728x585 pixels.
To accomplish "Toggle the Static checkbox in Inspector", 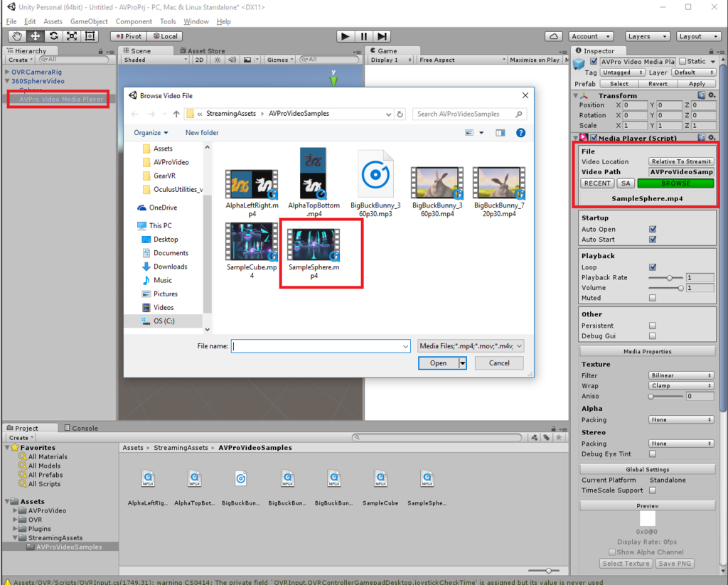I will [x=682, y=61].
